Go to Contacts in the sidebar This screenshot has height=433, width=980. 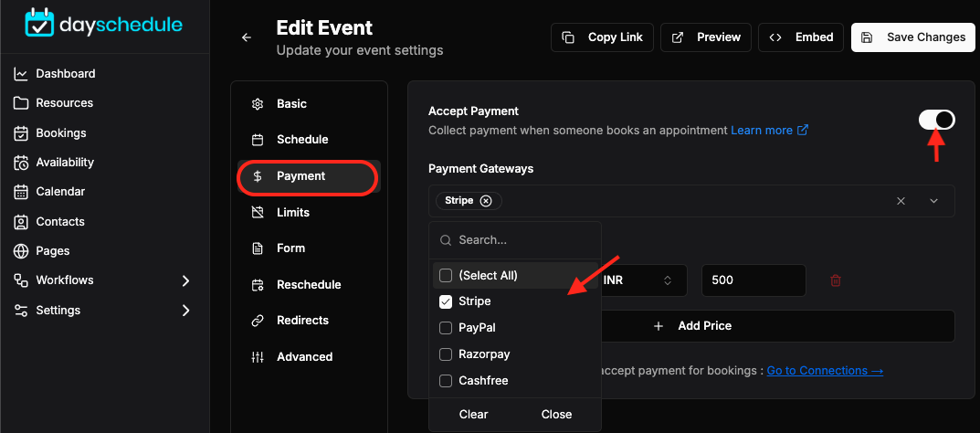tap(49, 221)
